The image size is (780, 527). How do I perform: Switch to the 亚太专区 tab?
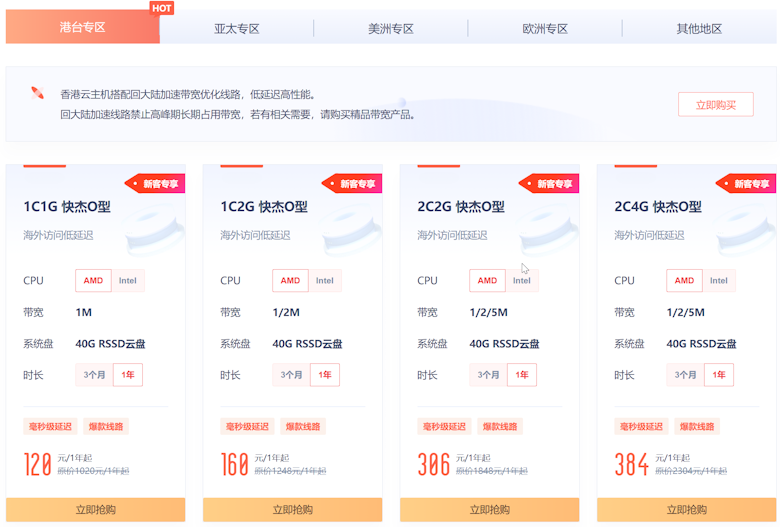point(237,29)
